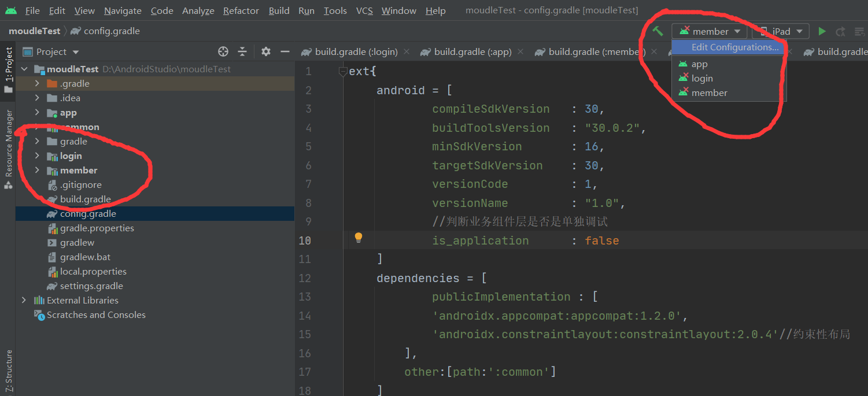868x396 pixels.
Task: Open the iPad device dropdown
Action: click(x=780, y=31)
